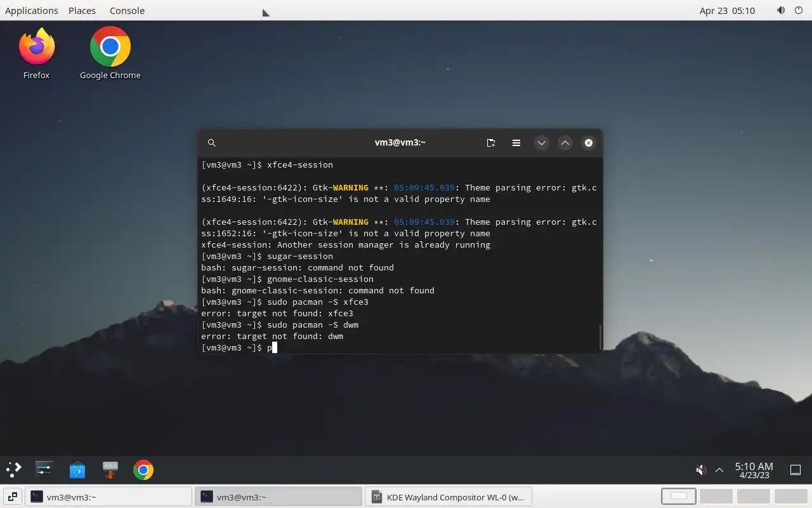Switch to the third workspace in pager
Image resolution: width=812 pixels, height=508 pixels.
(753, 497)
